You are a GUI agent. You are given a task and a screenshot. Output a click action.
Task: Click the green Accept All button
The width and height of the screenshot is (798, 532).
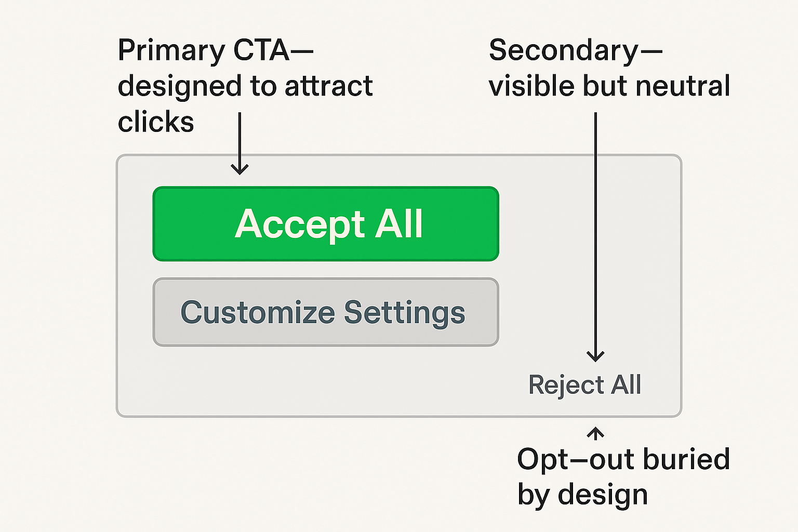[326, 224]
